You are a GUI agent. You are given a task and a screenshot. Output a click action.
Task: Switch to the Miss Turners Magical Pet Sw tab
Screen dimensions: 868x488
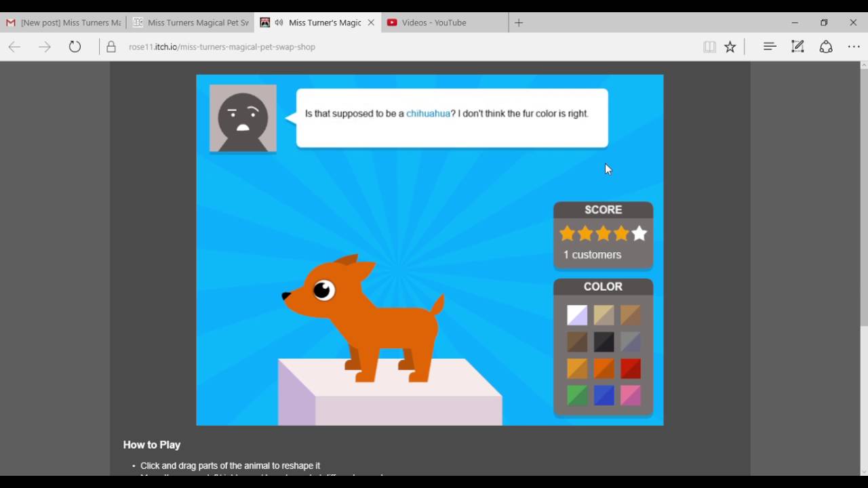tap(191, 22)
